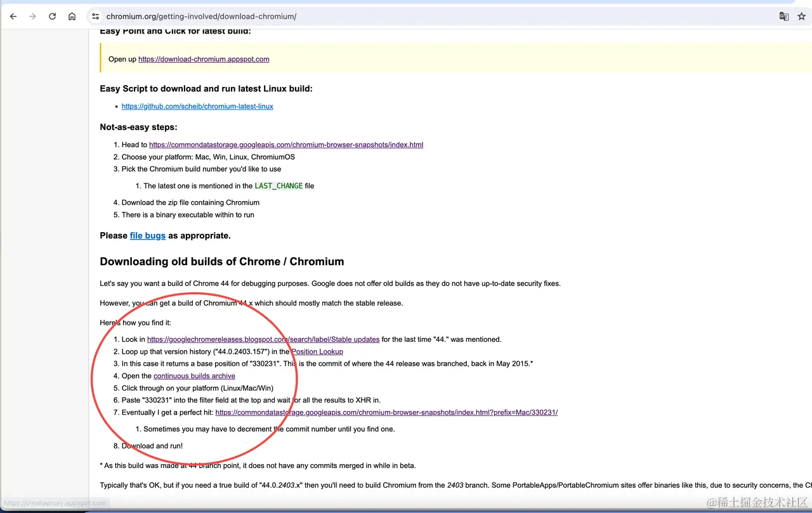Open the continuous builds archive link
This screenshot has width=812, height=513.
click(194, 376)
